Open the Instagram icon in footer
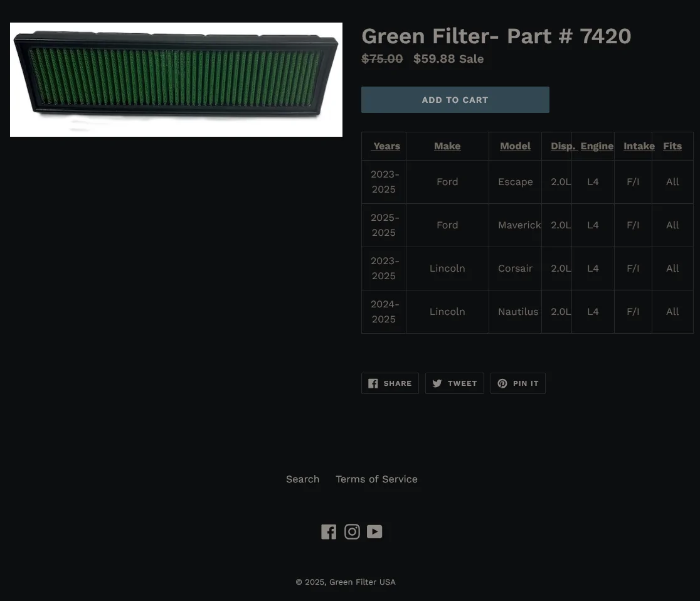The width and height of the screenshot is (700, 601). point(352,532)
